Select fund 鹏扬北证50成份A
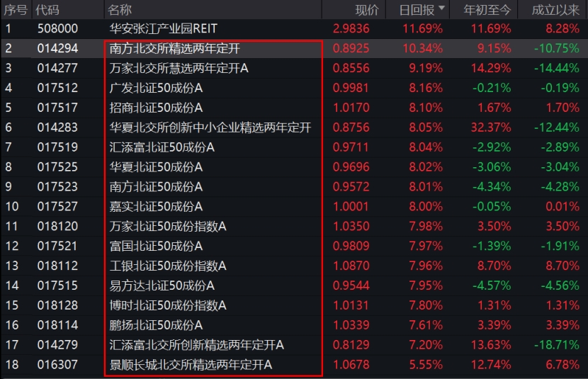 pos(156,325)
